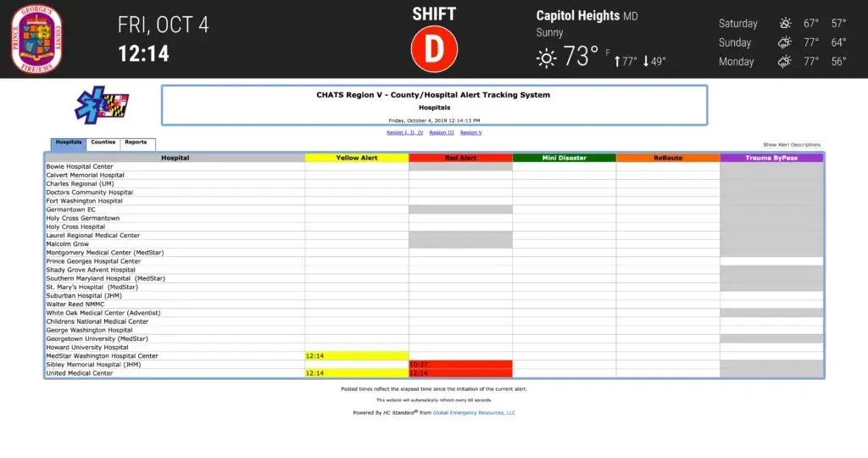Screen dimensions: 868x458
Task: Open the Region III link
Action: point(441,133)
